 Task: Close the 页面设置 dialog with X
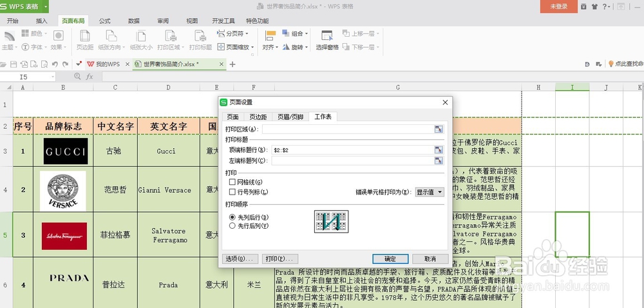point(445,102)
